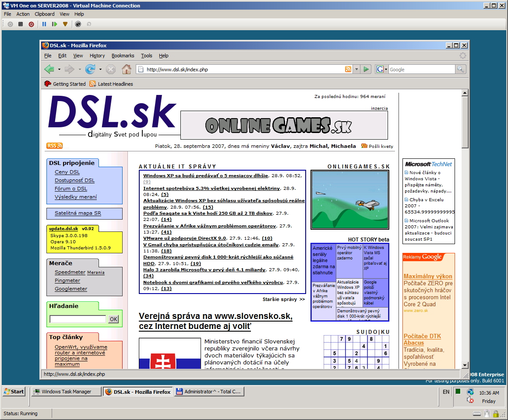
Task: Open the Satelitná mapa SR link
Action: [x=78, y=213]
